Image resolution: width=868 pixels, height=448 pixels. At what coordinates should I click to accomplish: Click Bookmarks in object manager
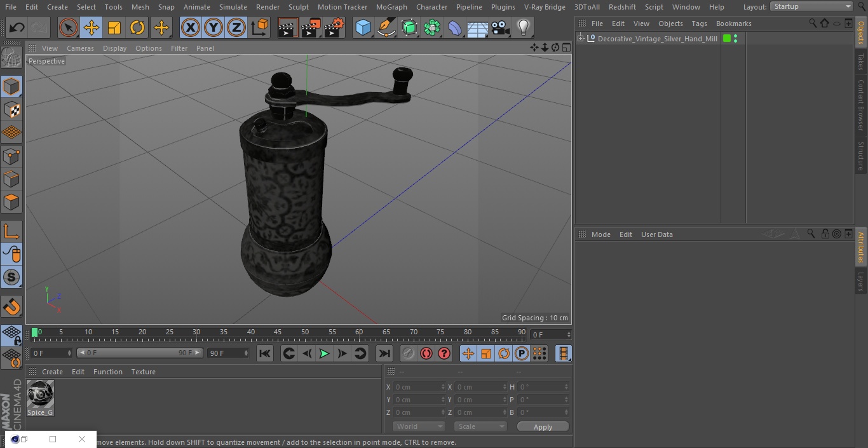point(733,24)
